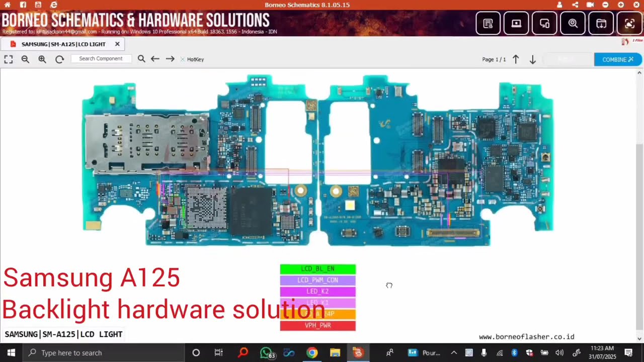Open the volume control in system tray
Image resolution: width=644 pixels, height=362 pixels.
[559, 352]
